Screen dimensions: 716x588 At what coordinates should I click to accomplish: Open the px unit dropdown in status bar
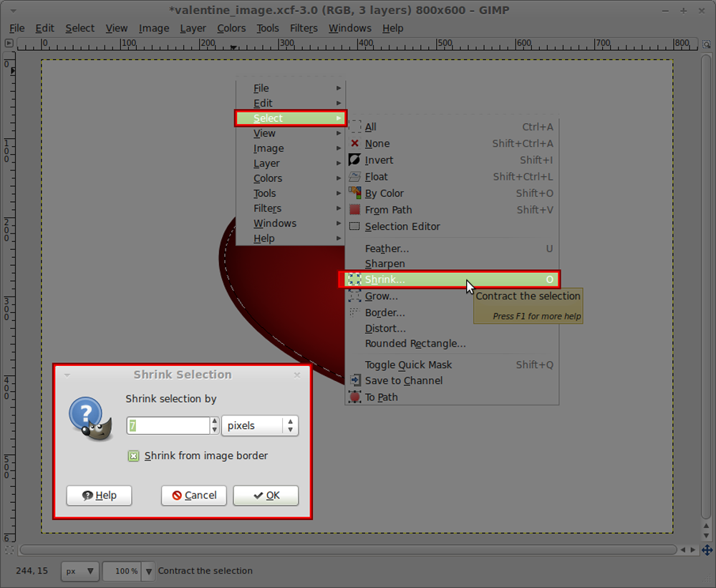click(x=79, y=571)
